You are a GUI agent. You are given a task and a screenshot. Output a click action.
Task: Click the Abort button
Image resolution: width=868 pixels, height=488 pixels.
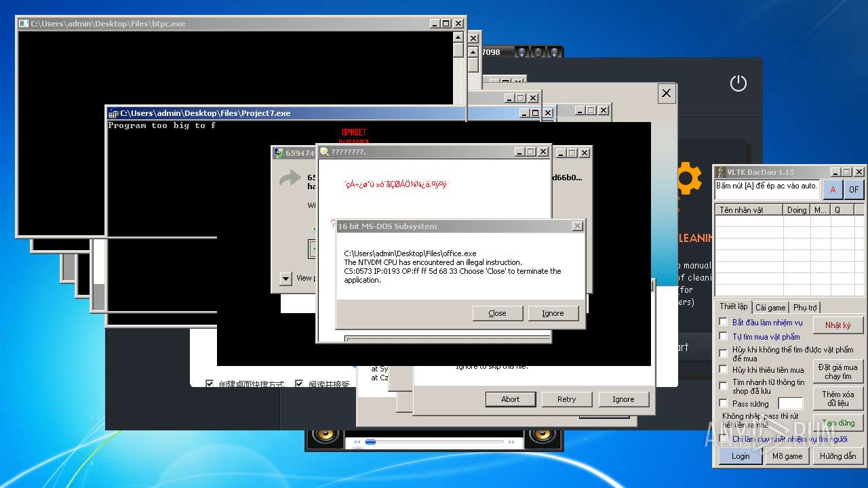tap(511, 399)
